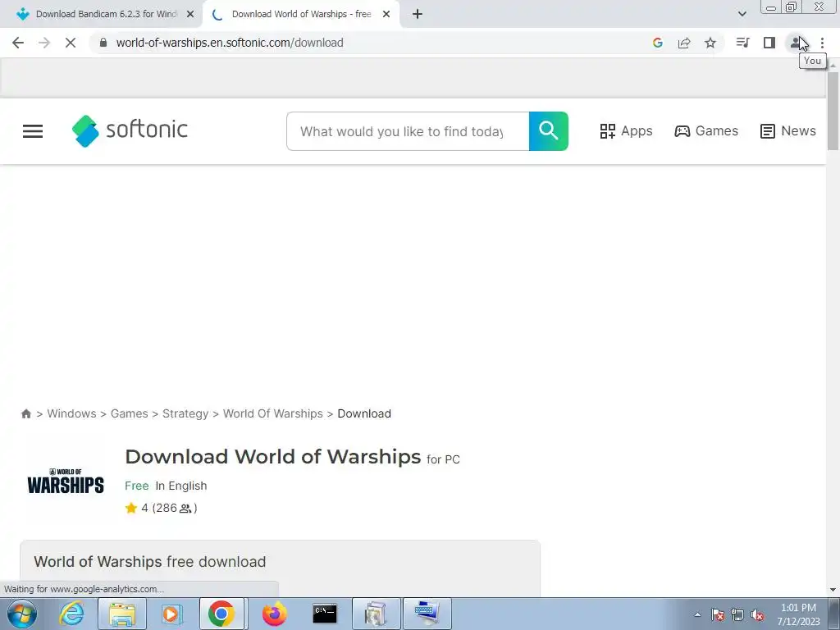Bookmark this page with the star icon
This screenshot has height=630, width=840.
710,43
